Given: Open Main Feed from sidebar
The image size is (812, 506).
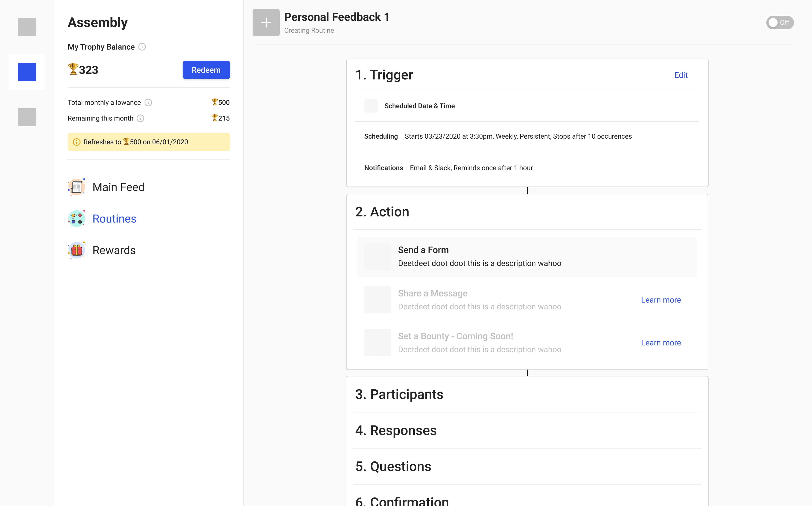Looking at the screenshot, I should pos(118,187).
